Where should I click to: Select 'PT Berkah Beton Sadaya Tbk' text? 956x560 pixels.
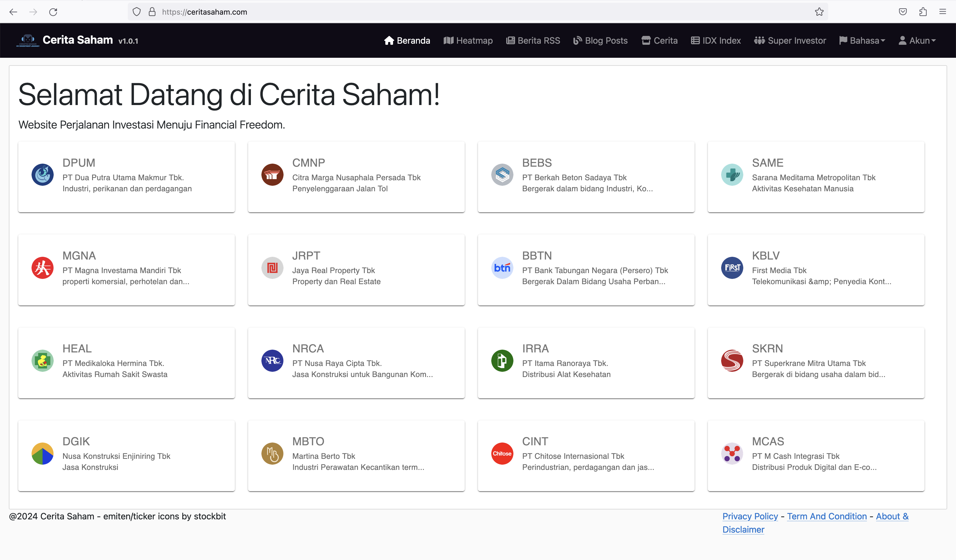point(574,177)
